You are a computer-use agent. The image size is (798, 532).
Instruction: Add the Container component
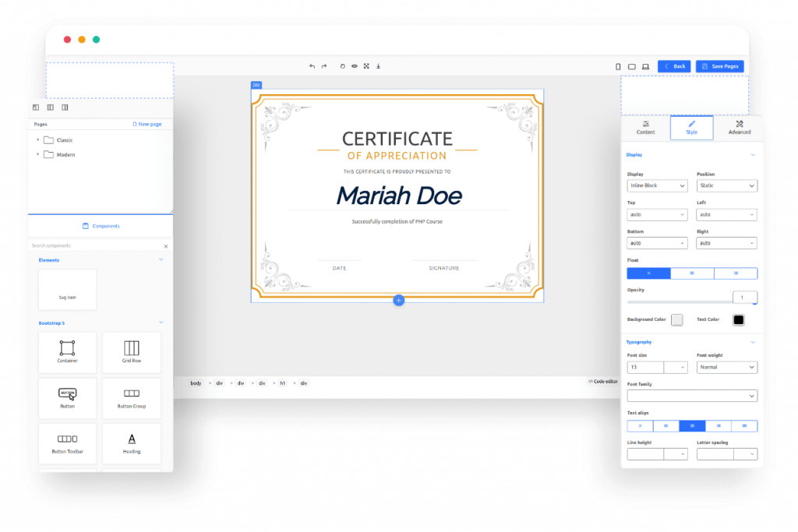point(67,352)
